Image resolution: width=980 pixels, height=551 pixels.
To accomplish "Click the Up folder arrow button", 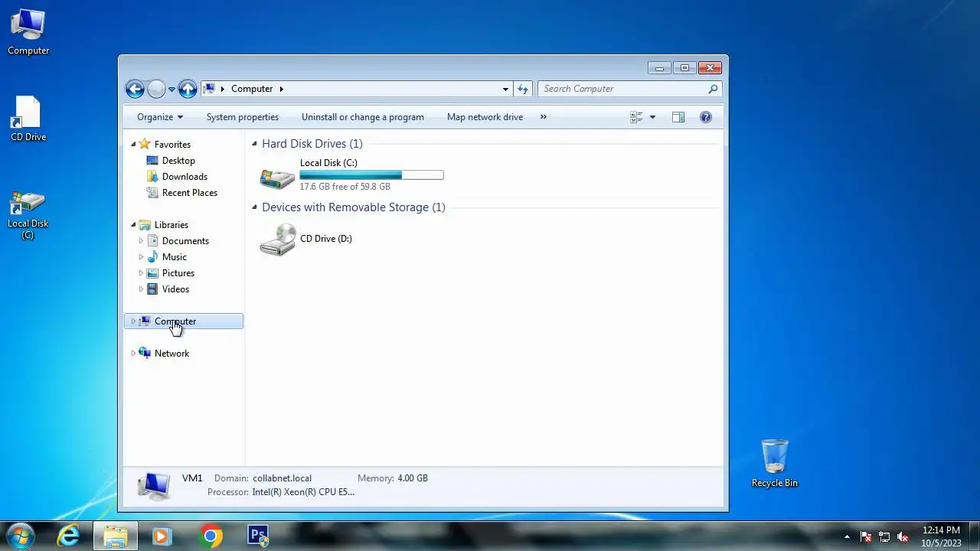I will point(188,89).
